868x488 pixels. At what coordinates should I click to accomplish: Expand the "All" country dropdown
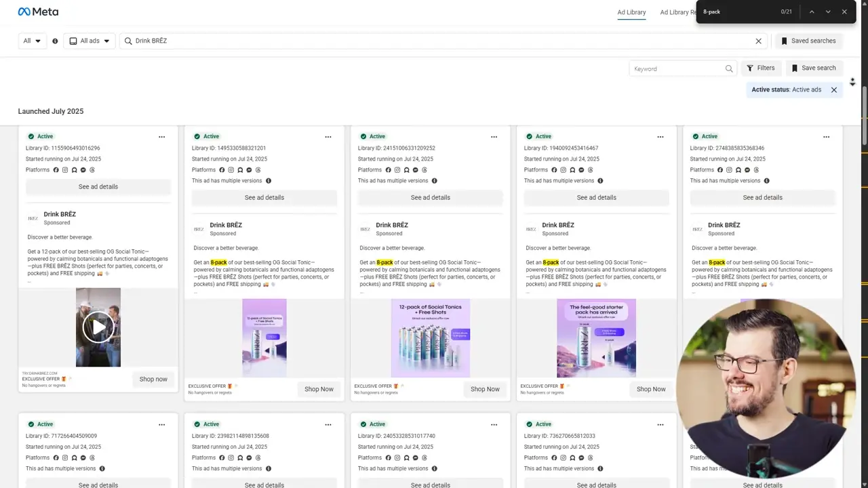31,41
